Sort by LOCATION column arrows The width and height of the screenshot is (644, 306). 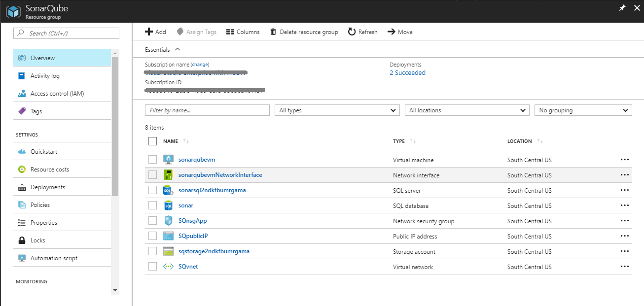click(540, 141)
